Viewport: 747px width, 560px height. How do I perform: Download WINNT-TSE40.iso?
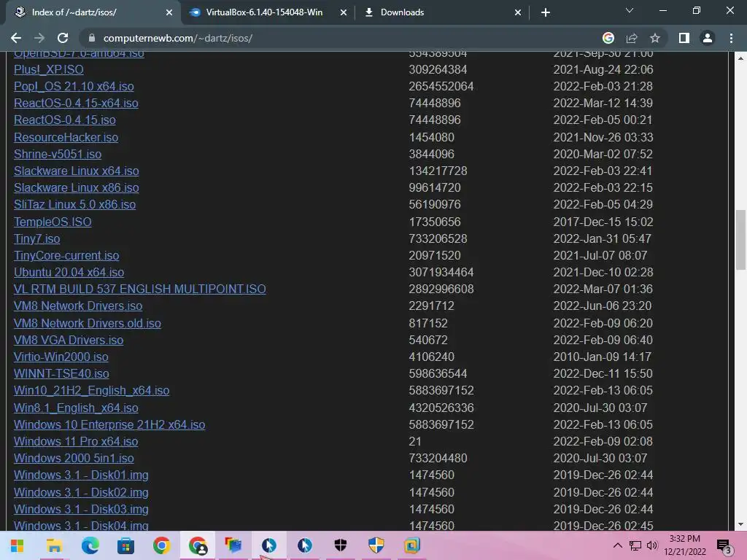(x=61, y=374)
